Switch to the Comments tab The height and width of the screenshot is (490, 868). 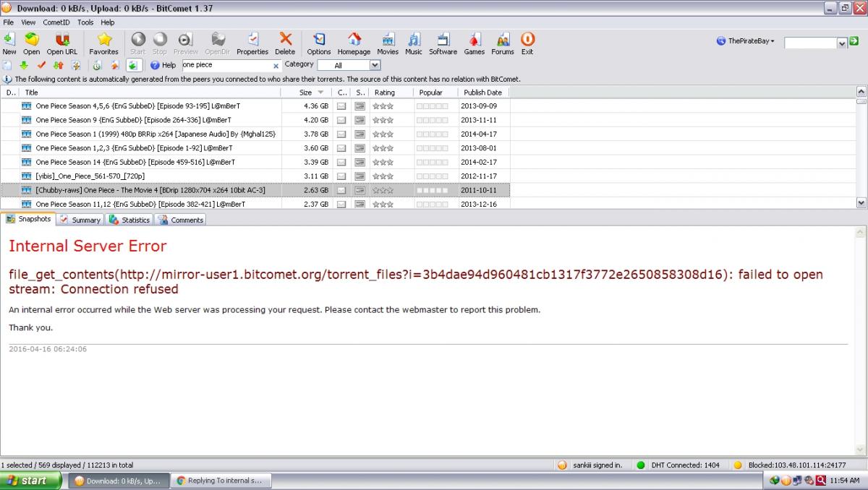point(181,220)
